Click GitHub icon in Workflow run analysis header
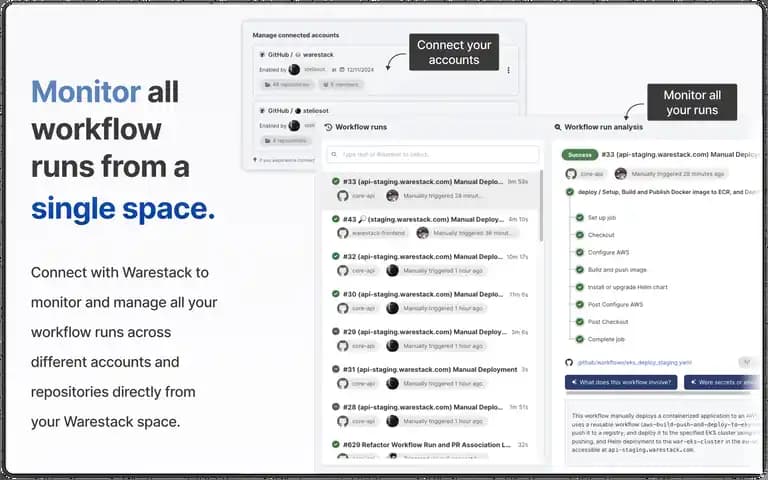 pos(571,174)
